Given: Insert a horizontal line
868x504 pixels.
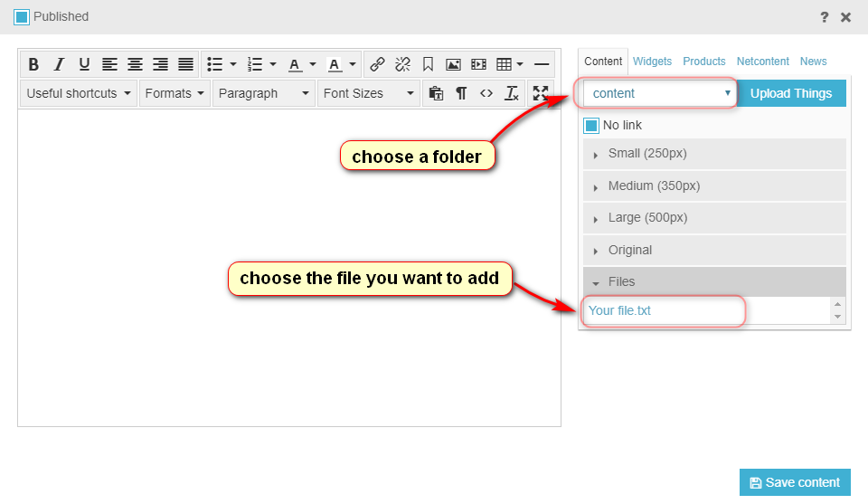Looking at the screenshot, I should [x=542, y=64].
